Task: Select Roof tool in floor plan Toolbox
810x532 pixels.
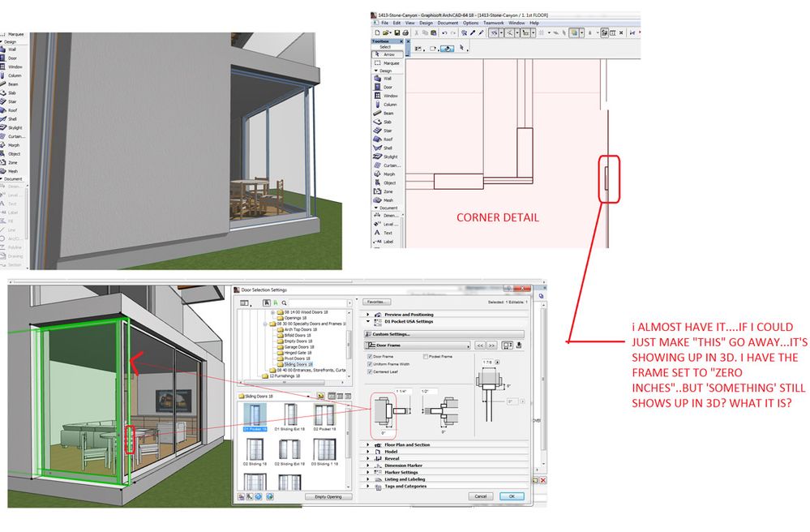Action: point(383,139)
